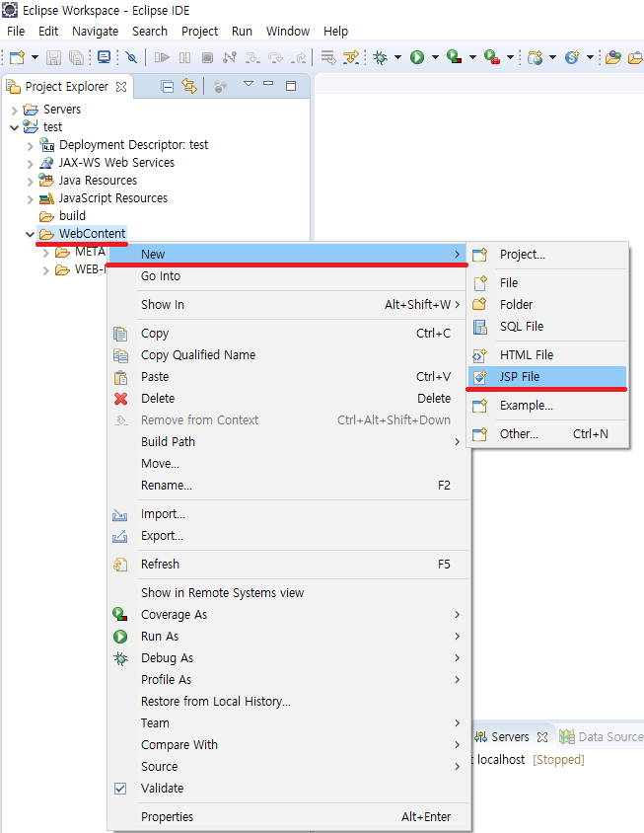Click the Disconnect debug icon
Image resolution: width=644 pixels, height=833 pixels.
point(230,57)
